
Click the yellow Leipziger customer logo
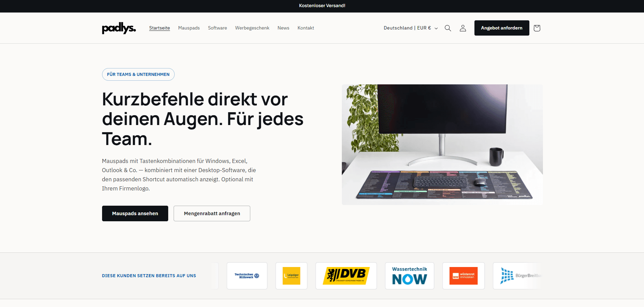click(291, 276)
